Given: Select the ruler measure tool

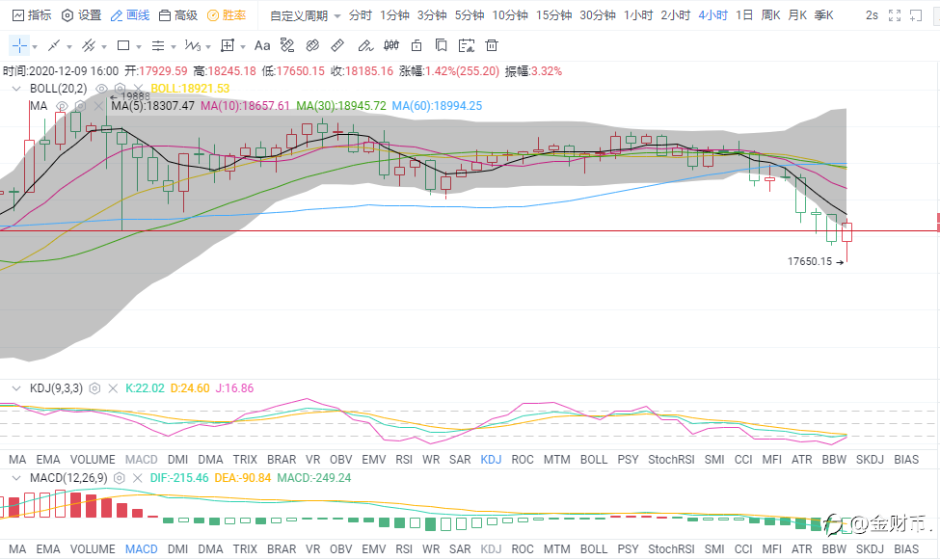Looking at the screenshot, I should (337, 45).
